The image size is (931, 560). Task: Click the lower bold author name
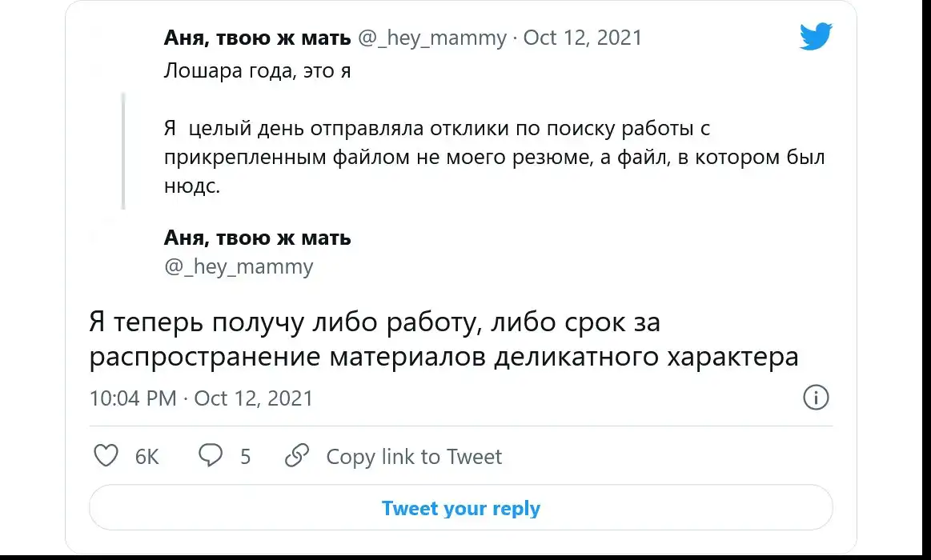pos(257,238)
